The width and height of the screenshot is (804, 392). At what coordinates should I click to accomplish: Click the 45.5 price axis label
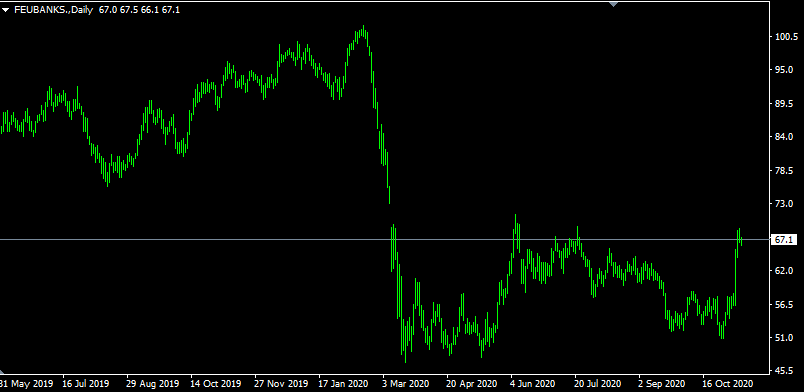(785, 371)
